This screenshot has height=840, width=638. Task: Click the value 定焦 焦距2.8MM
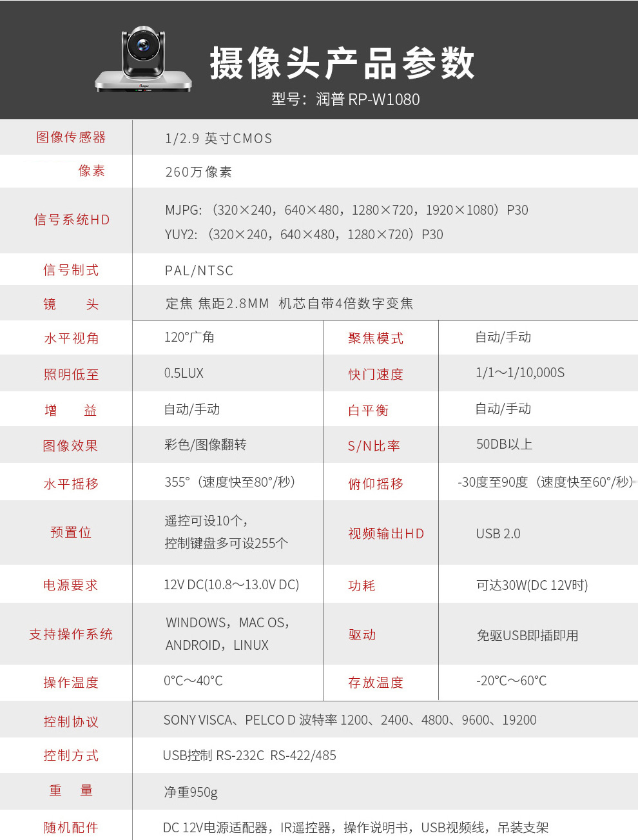coord(217,304)
